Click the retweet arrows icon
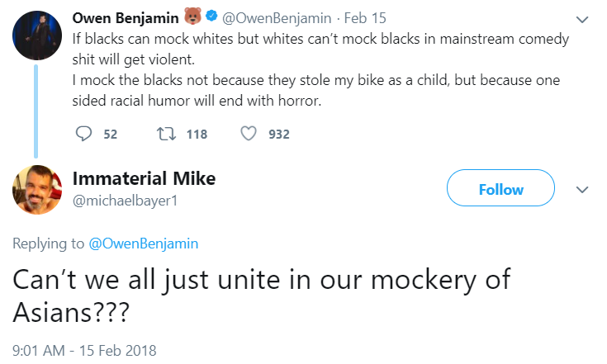Image resolution: width=607 pixels, height=364 pixels. [x=166, y=134]
